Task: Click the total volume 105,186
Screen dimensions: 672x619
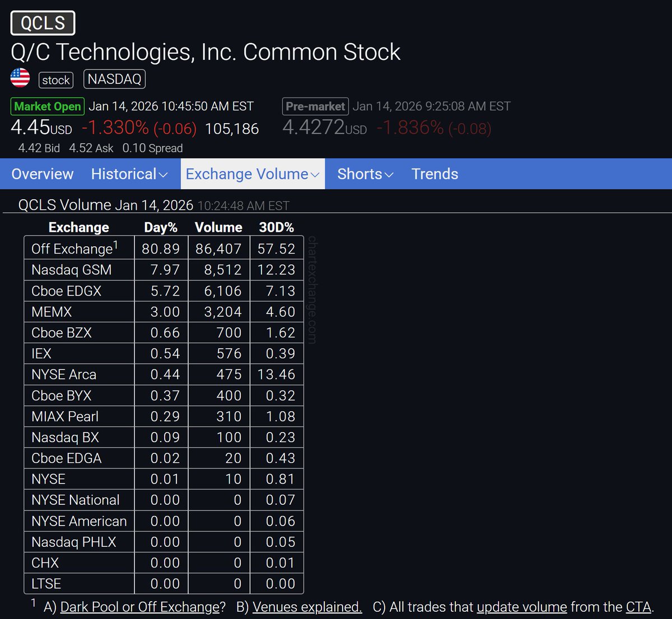Action: click(232, 129)
